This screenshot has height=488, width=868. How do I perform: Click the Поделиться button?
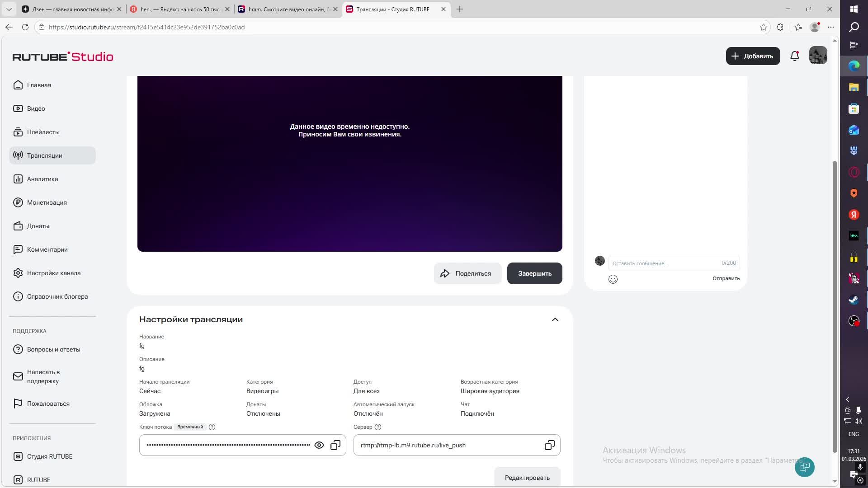pos(467,273)
